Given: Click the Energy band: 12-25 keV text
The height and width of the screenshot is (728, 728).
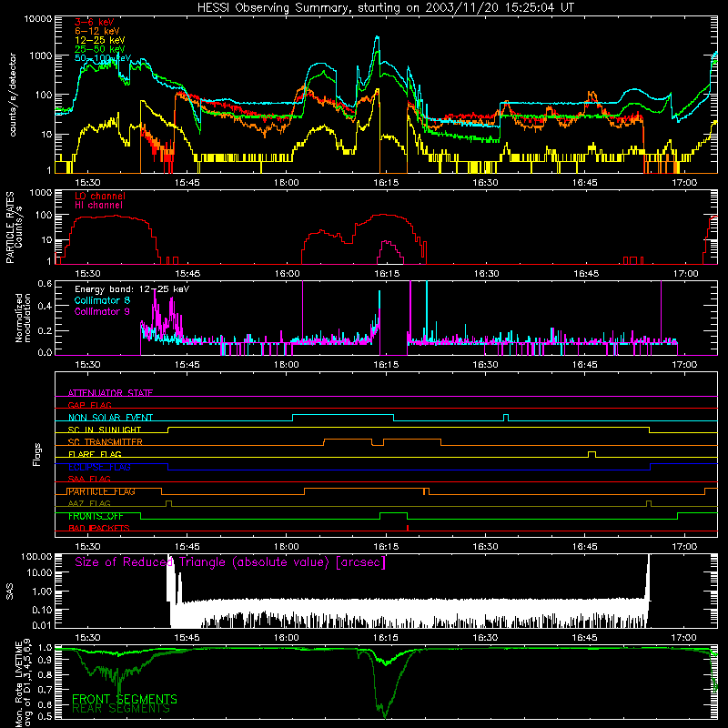Looking at the screenshot, I should tap(132, 289).
